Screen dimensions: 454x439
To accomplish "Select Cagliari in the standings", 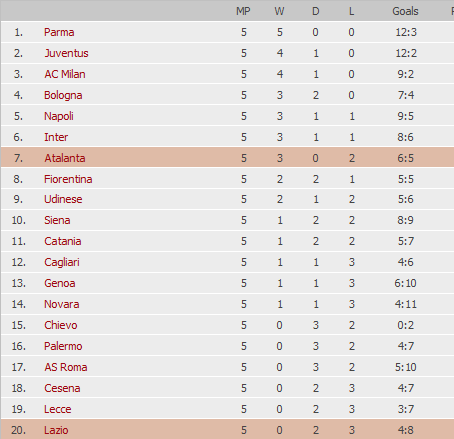I will (x=62, y=262).
